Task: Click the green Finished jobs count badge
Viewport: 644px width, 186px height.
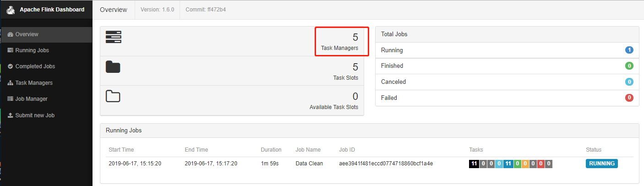Action: click(x=629, y=66)
